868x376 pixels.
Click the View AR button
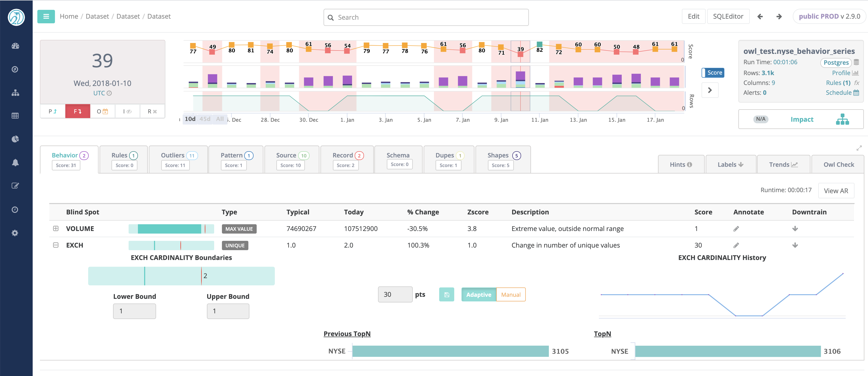[x=836, y=191]
